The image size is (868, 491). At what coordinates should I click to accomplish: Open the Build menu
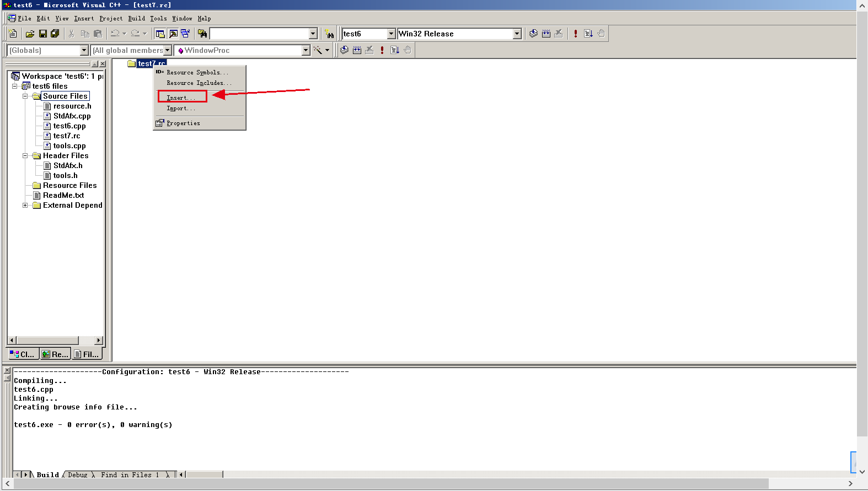point(136,18)
